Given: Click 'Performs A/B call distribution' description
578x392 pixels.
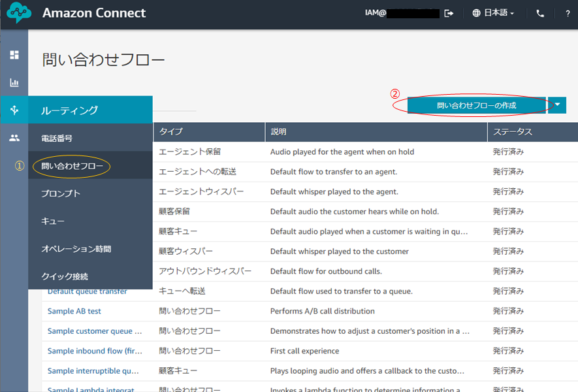Looking at the screenshot, I should 322,311.
